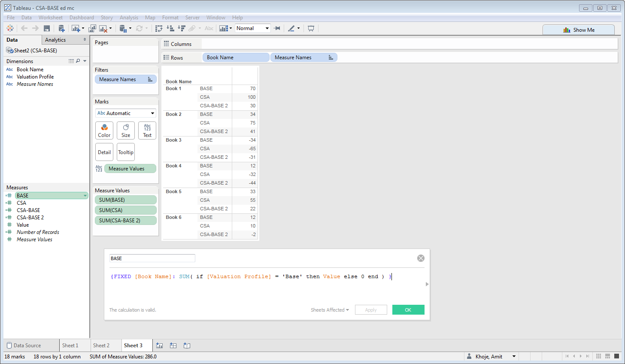
Task: Open the Analysis menu
Action: pyautogui.click(x=129, y=18)
